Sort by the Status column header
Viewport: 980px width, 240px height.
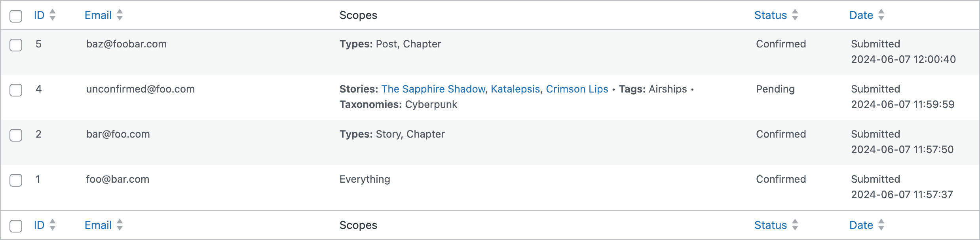[770, 15]
